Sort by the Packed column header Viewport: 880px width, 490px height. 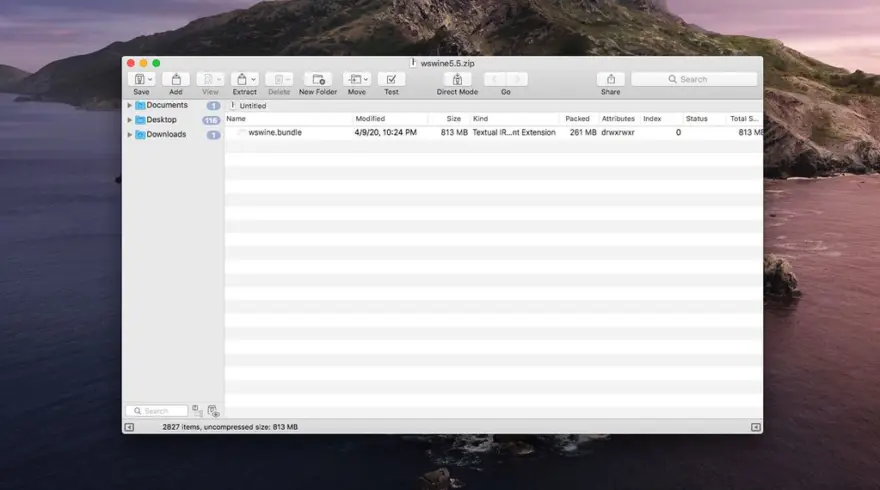[x=579, y=118]
